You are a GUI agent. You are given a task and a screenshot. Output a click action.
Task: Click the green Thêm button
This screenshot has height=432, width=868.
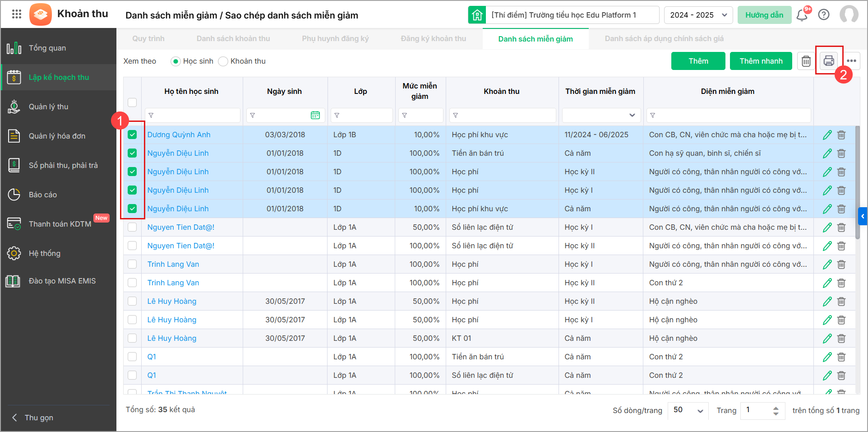(698, 61)
